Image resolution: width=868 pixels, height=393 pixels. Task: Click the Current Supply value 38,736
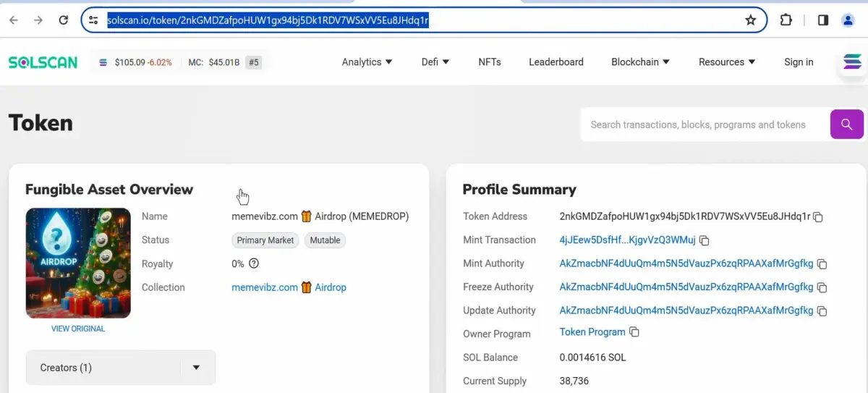coord(574,381)
